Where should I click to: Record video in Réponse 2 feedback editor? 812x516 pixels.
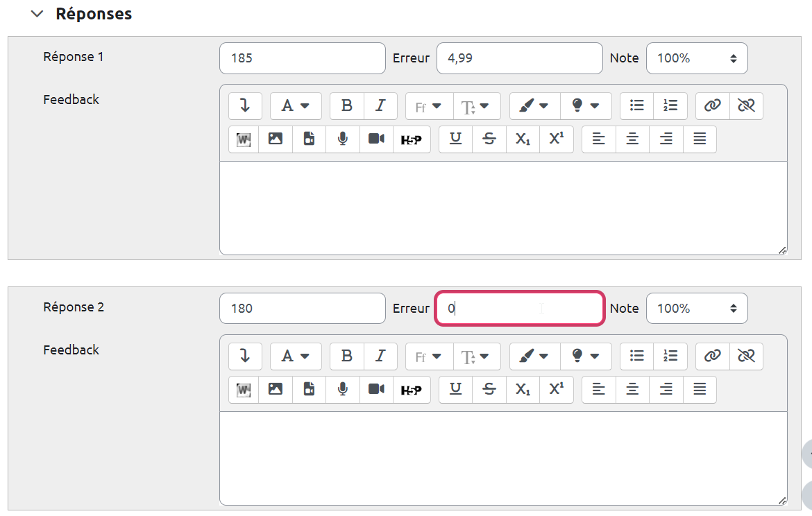[x=376, y=390]
